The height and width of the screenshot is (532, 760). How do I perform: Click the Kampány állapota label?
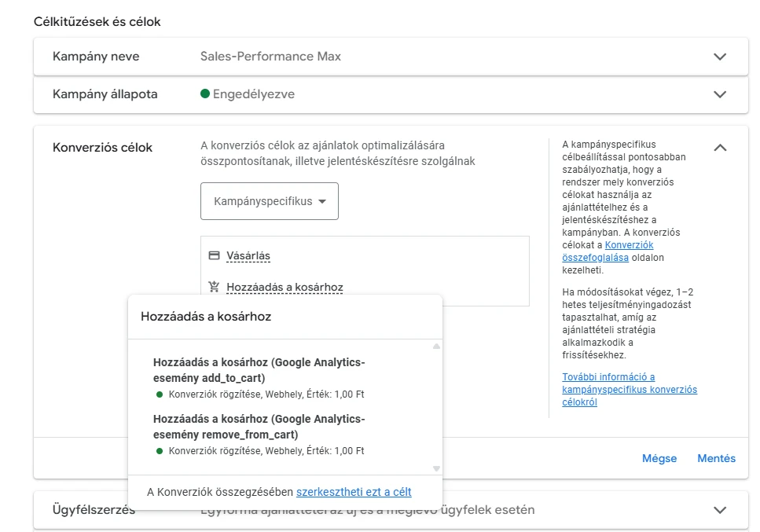(x=105, y=94)
